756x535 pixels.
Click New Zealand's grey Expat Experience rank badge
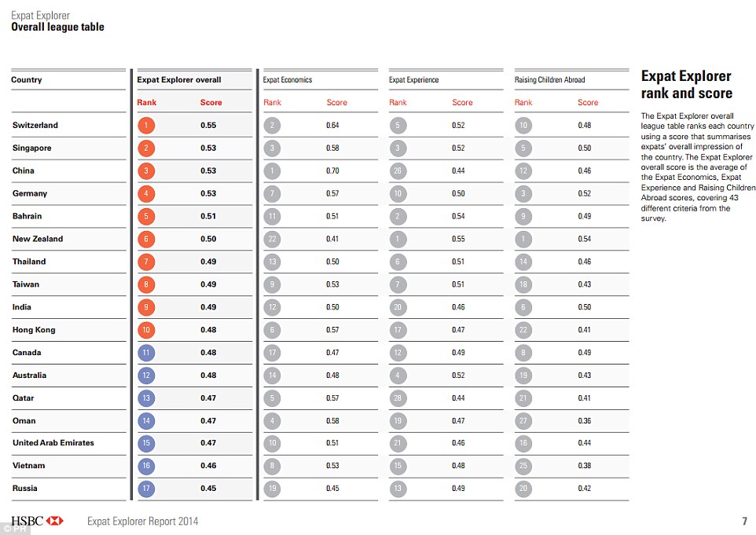point(398,239)
